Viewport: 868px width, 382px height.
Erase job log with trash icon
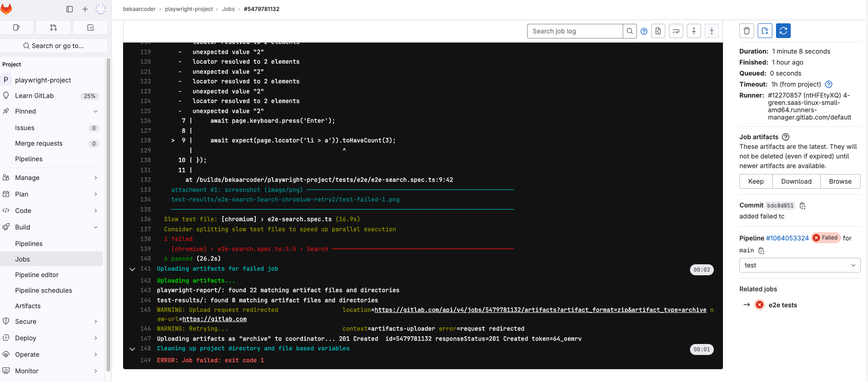747,31
